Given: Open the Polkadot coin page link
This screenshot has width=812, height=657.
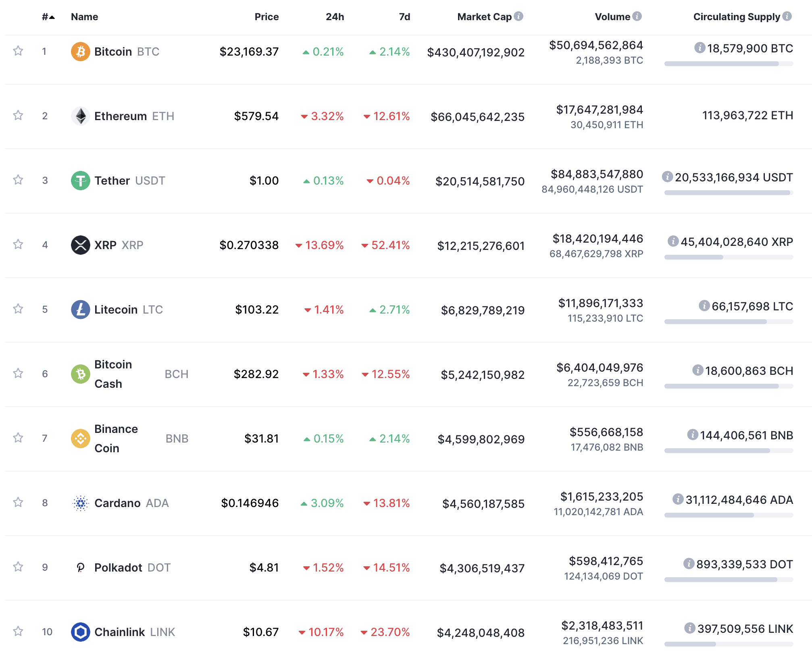Looking at the screenshot, I should coord(118,568).
